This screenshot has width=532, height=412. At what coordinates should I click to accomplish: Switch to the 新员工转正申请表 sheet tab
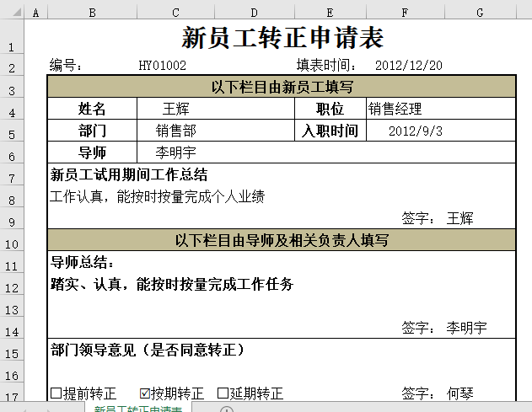pyautogui.click(x=137, y=409)
